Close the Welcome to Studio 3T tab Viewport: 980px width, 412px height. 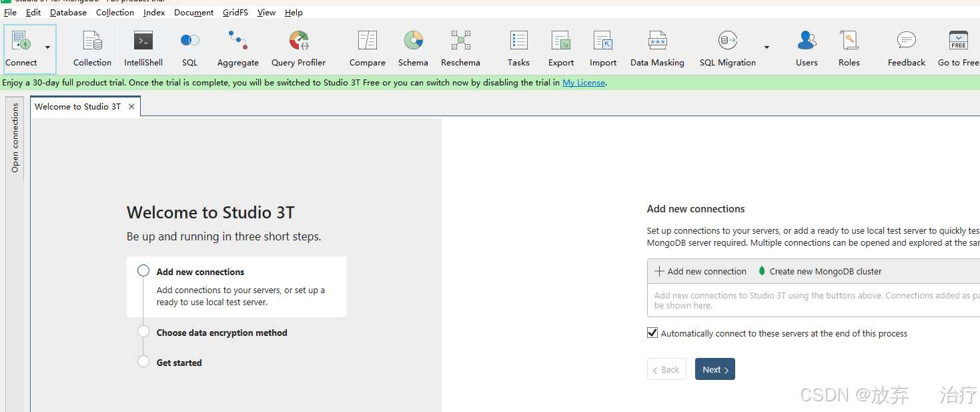(131, 106)
